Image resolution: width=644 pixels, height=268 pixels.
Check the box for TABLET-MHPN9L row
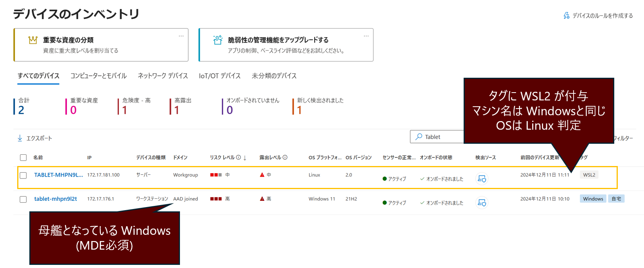[23, 175]
